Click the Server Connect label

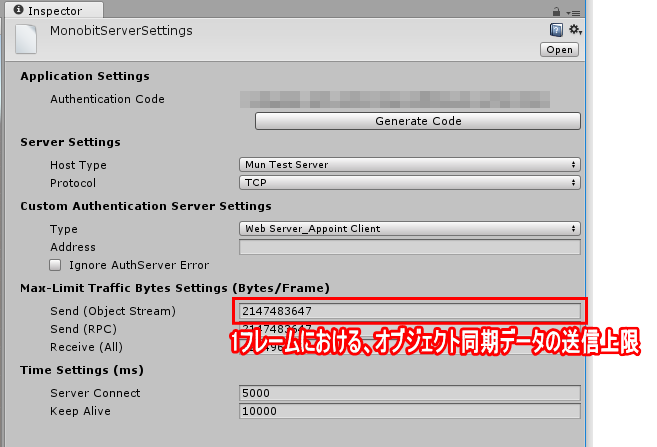(x=95, y=393)
